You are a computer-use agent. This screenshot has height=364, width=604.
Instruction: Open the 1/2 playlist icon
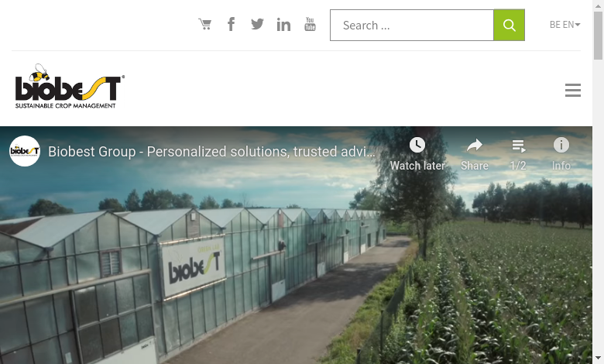tap(518, 154)
